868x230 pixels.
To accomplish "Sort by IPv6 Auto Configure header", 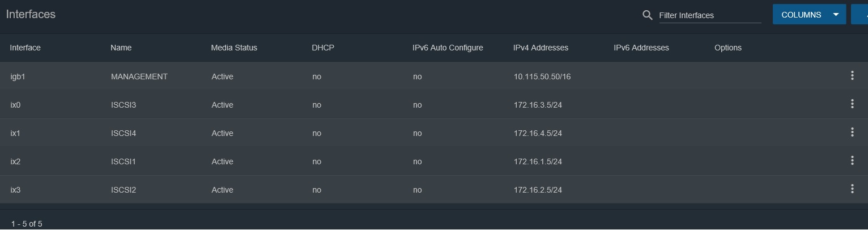I will pyautogui.click(x=448, y=48).
